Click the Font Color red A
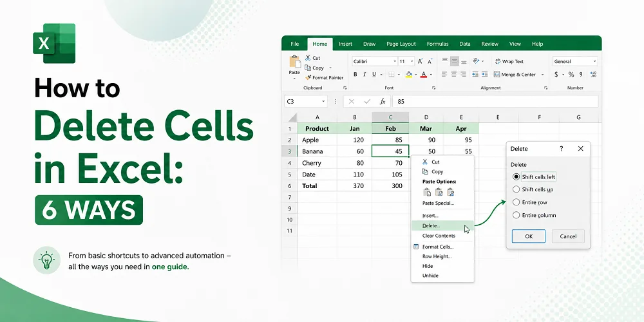 424,74
